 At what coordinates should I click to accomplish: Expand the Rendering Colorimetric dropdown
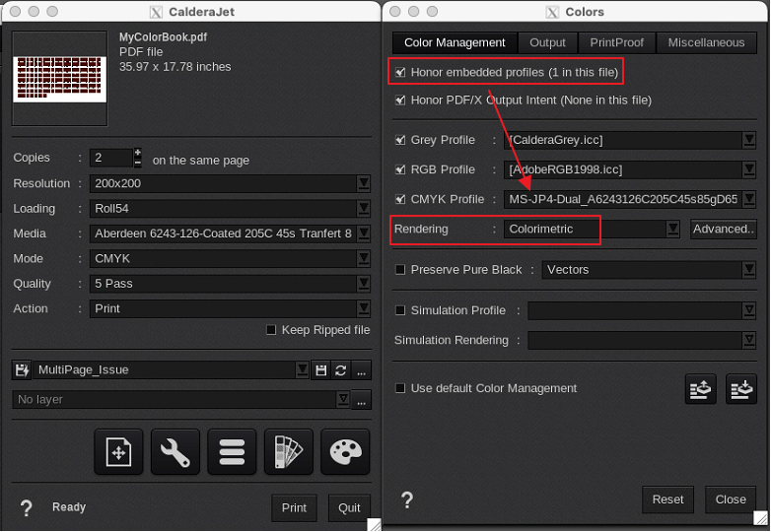point(672,229)
